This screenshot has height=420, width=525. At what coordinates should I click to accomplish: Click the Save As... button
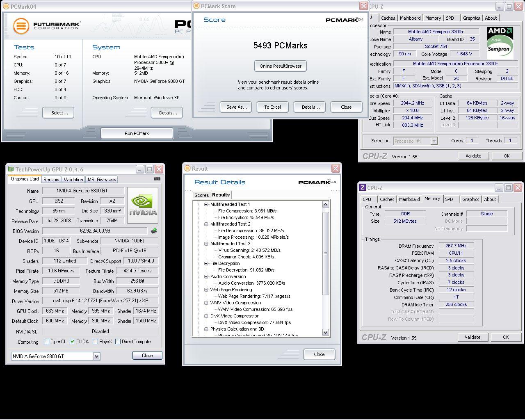(x=236, y=107)
